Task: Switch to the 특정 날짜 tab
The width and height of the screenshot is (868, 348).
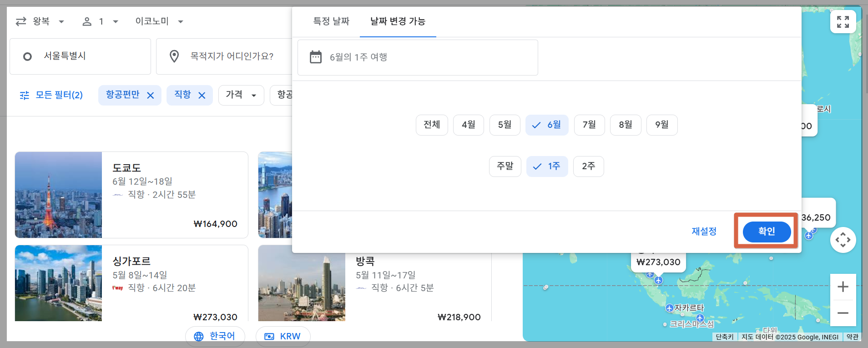Action: pos(331,21)
